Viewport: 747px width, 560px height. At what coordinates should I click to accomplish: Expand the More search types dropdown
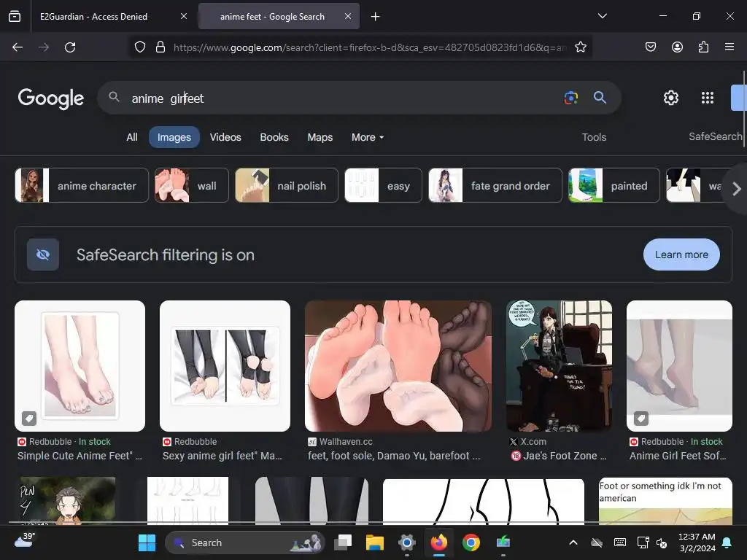[368, 137]
